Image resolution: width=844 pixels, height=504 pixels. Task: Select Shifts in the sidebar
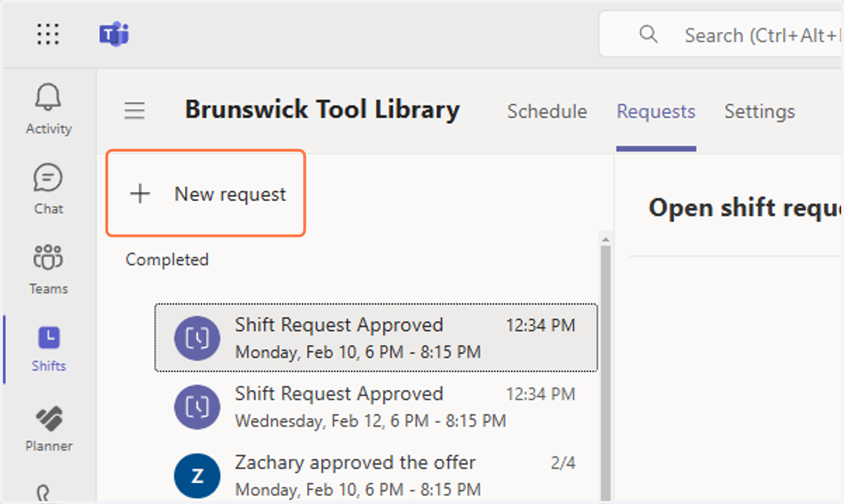[49, 349]
